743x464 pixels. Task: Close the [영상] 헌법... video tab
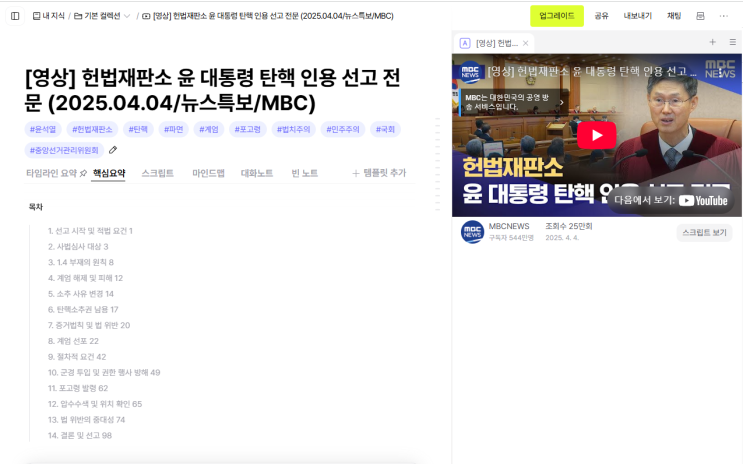point(526,43)
